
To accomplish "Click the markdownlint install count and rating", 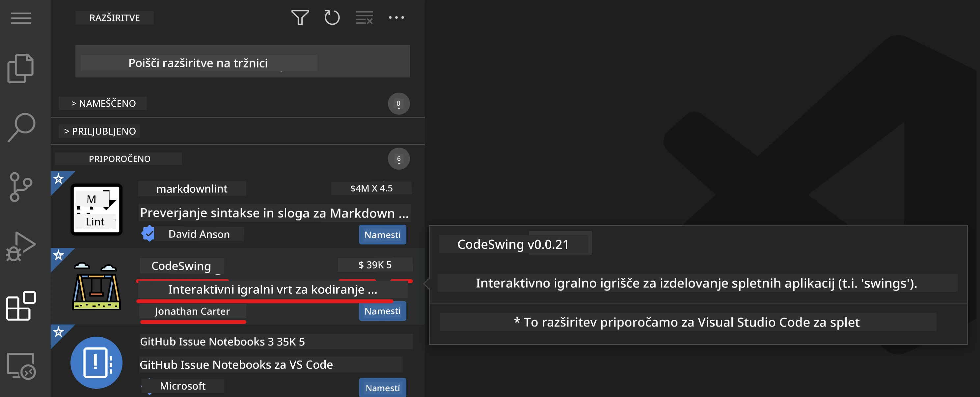I will tap(371, 188).
